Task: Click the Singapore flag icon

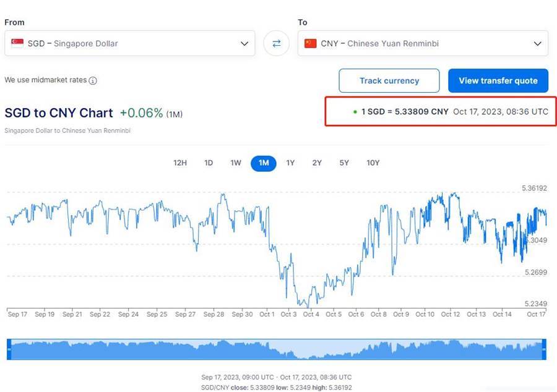Action: 17,43
